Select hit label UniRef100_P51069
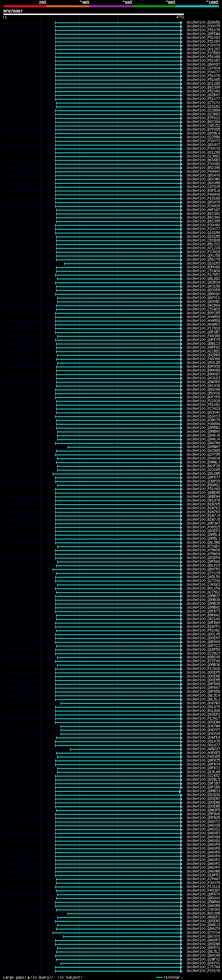This screenshot has width=222, height=980. coord(203,489)
